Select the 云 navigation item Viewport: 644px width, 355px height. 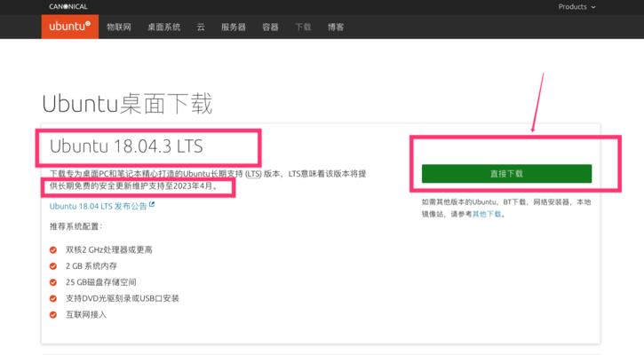(201, 28)
